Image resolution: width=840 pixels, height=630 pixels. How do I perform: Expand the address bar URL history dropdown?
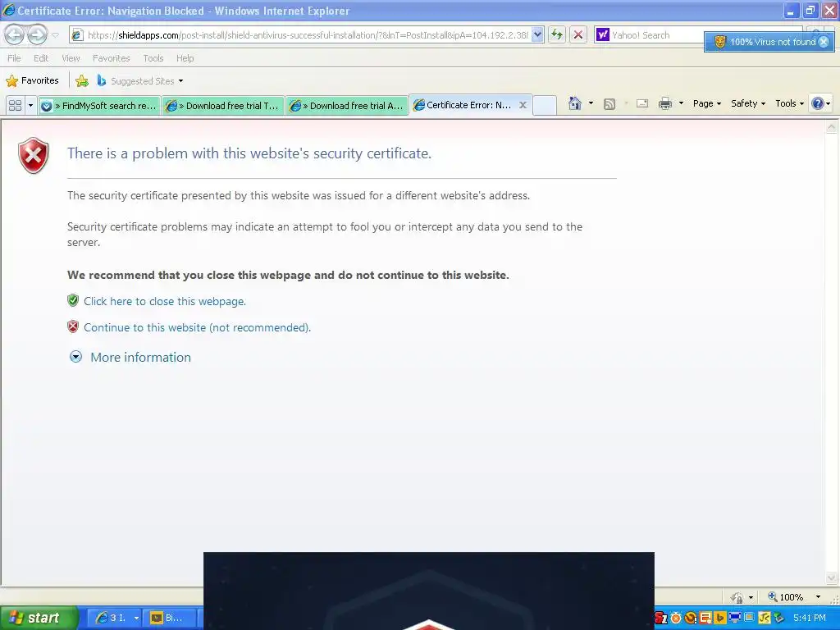pyautogui.click(x=538, y=35)
